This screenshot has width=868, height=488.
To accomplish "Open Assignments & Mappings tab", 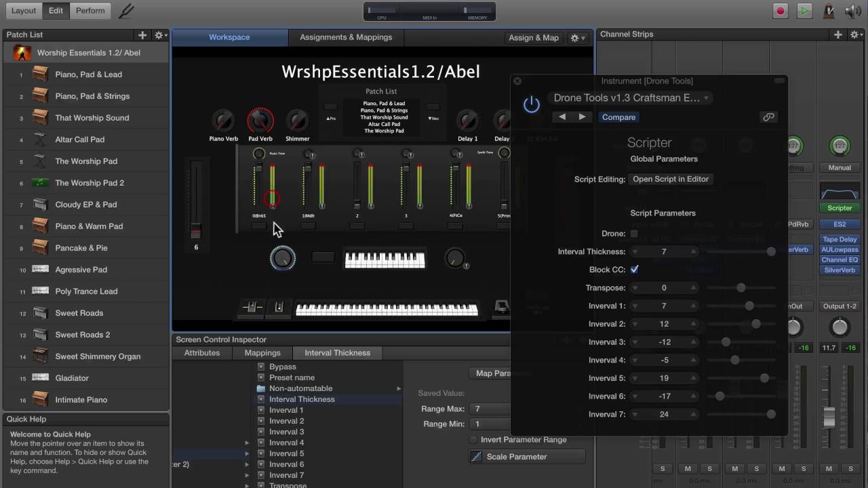I will coord(346,37).
